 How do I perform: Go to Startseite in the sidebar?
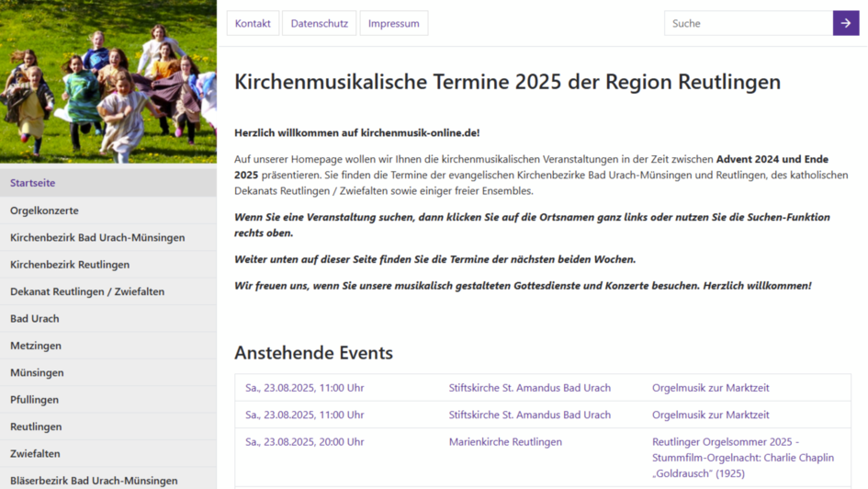108,183
